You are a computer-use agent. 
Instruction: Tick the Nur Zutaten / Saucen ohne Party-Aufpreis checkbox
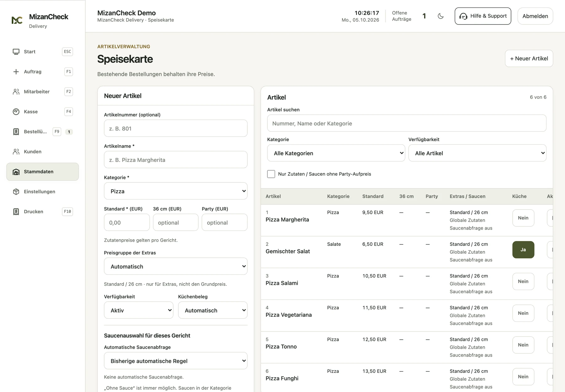pos(271,174)
